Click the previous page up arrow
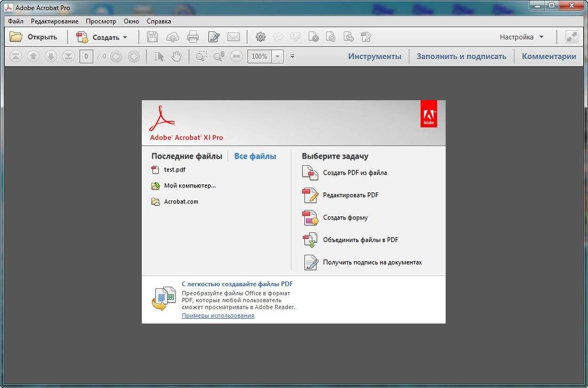The width and height of the screenshot is (588, 388). coord(34,56)
